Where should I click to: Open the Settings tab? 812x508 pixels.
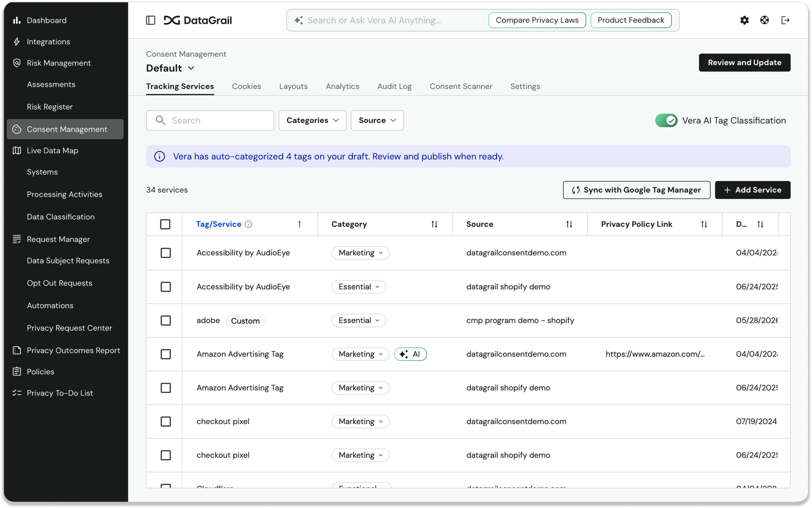525,86
